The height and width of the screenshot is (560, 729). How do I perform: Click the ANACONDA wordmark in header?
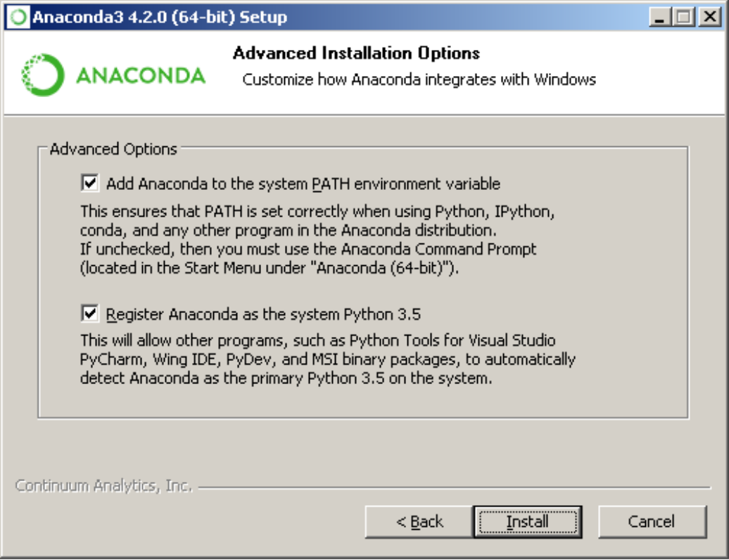pos(140,76)
